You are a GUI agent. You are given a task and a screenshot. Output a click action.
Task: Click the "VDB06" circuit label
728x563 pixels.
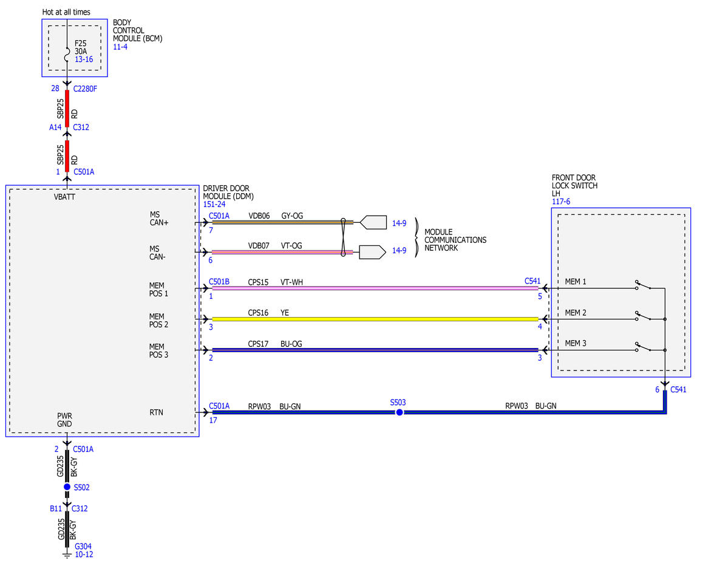[x=259, y=216]
